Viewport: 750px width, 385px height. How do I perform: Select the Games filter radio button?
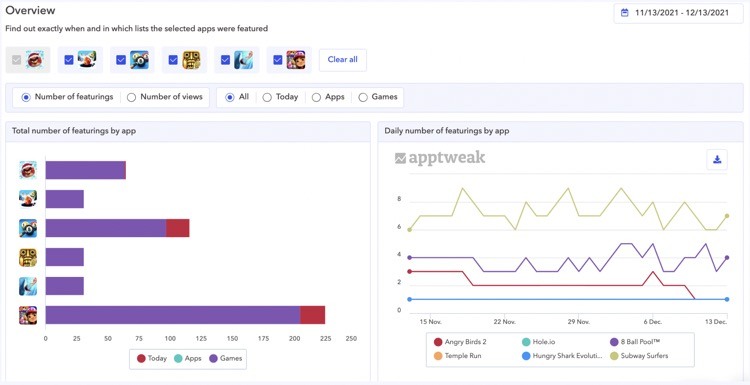[x=363, y=97]
